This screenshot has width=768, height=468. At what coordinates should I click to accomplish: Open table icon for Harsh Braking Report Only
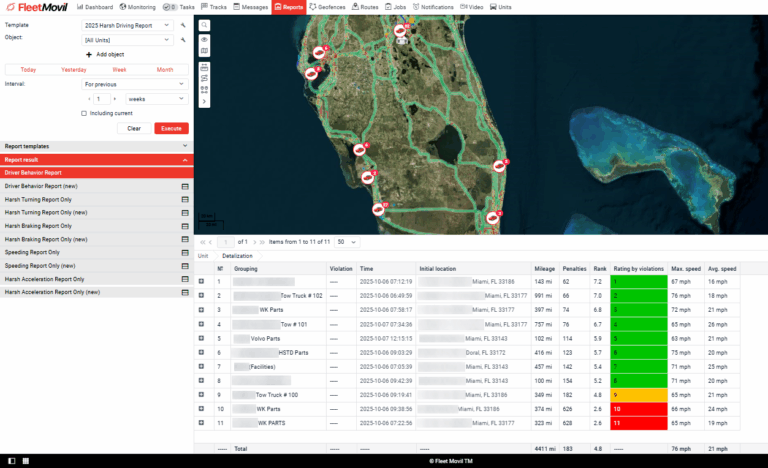(x=185, y=226)
